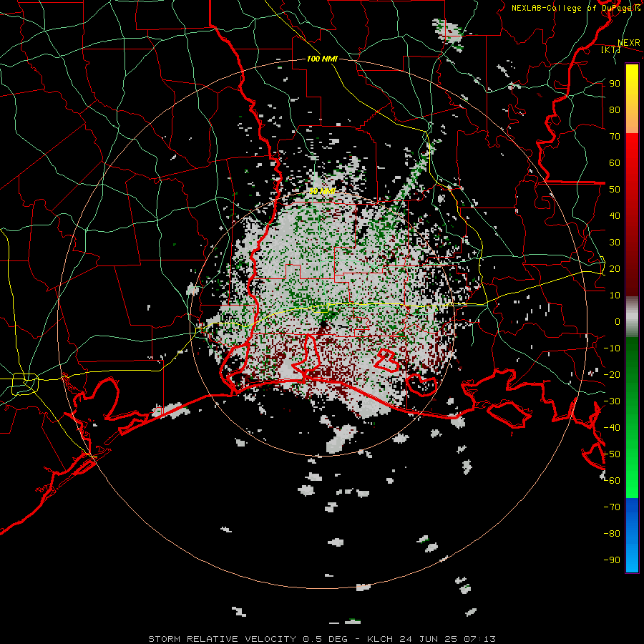Image resolution: width=644 pixels, height=644 pixels.
Task: Click the -50 value on velocity scale
Action: tap(612, 454)
